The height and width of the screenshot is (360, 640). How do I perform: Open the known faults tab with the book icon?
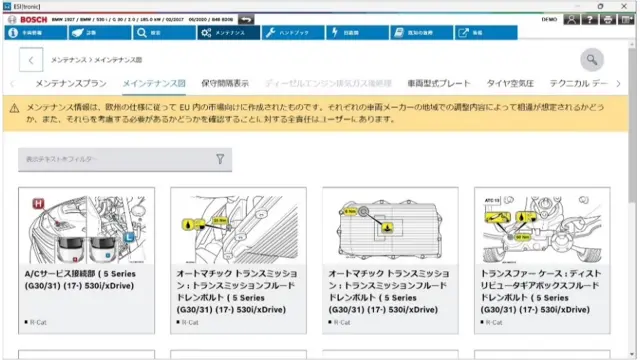[x=422, y=33]
